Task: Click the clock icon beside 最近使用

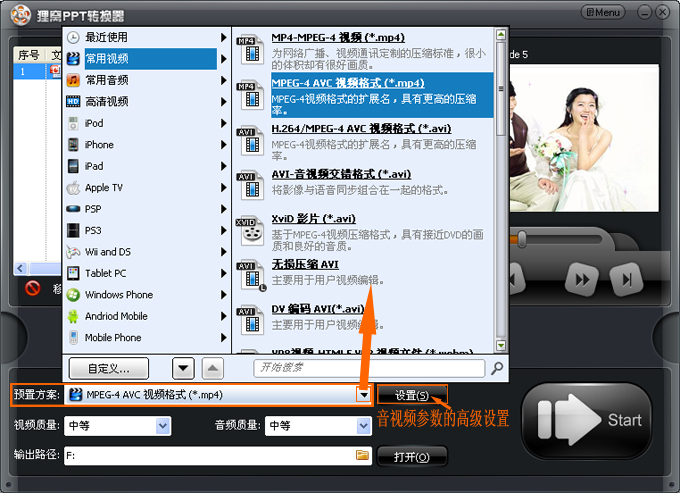Action: pyautogui.click(x=73, y=37)
